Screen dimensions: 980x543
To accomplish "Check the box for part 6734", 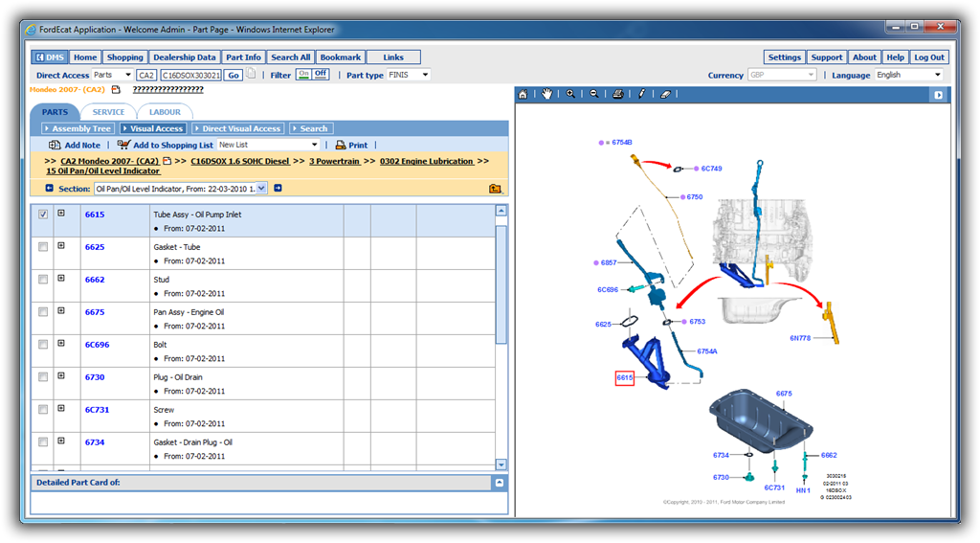I will point(43,441).
